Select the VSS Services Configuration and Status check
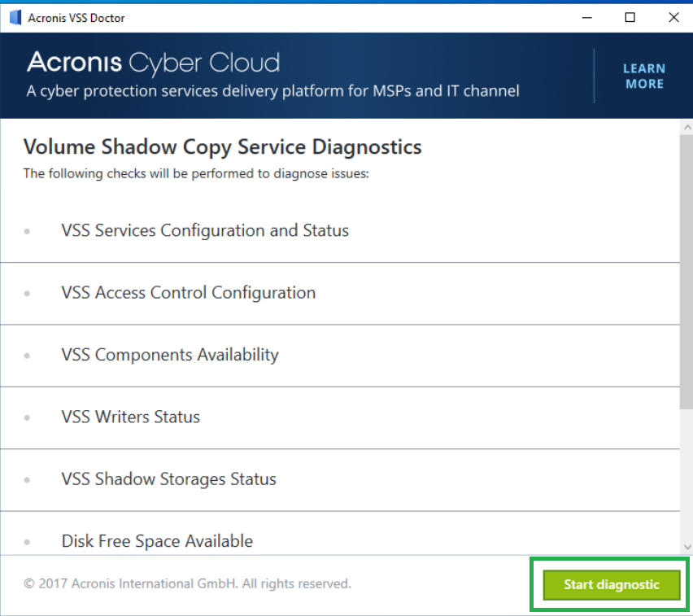 click(206, 230)
